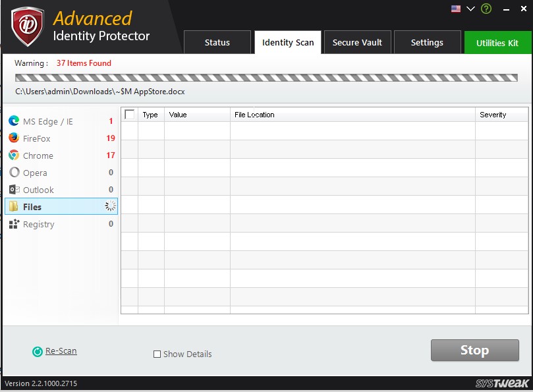The height and width of the screenshot is (392, 533).
Task: Expand the dropdown arrow beside the flag
Action: click(470, 9)
